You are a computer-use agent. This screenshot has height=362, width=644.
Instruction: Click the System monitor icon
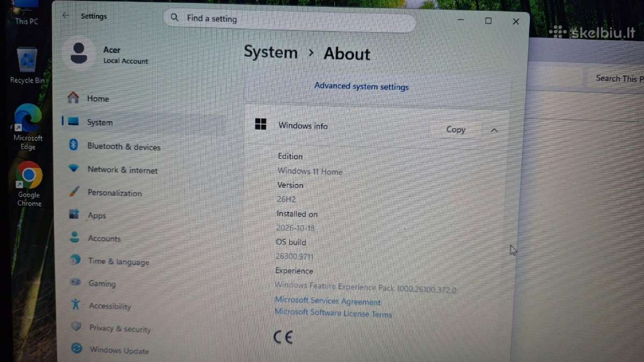click(x=74, y=121)
